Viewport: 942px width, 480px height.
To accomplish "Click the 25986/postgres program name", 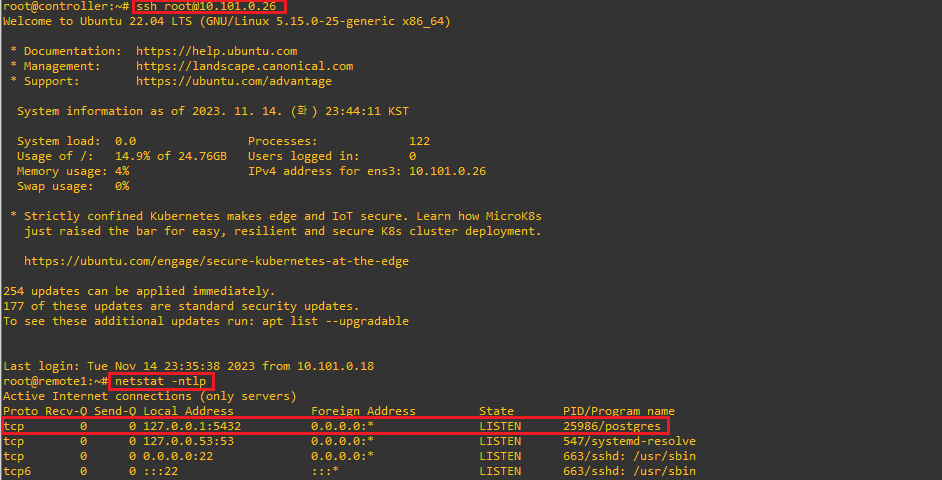I will click(612, 427).
